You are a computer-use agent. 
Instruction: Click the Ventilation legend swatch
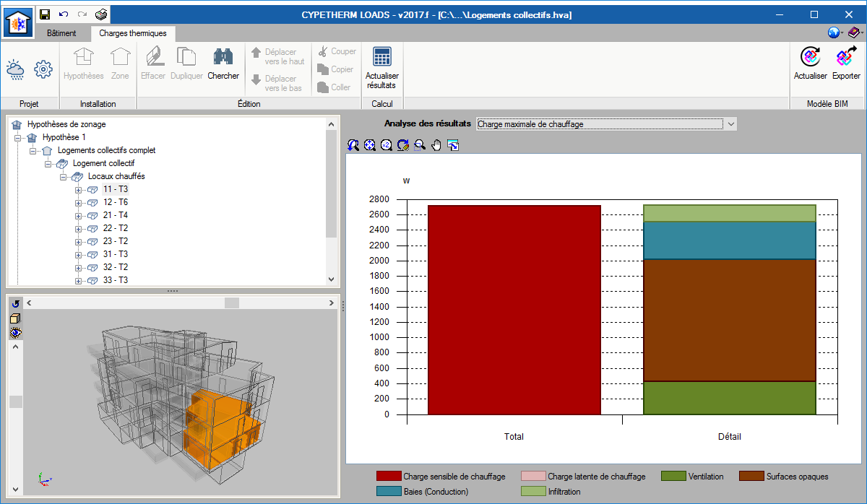pyautogui.click(x=673, y=477)
